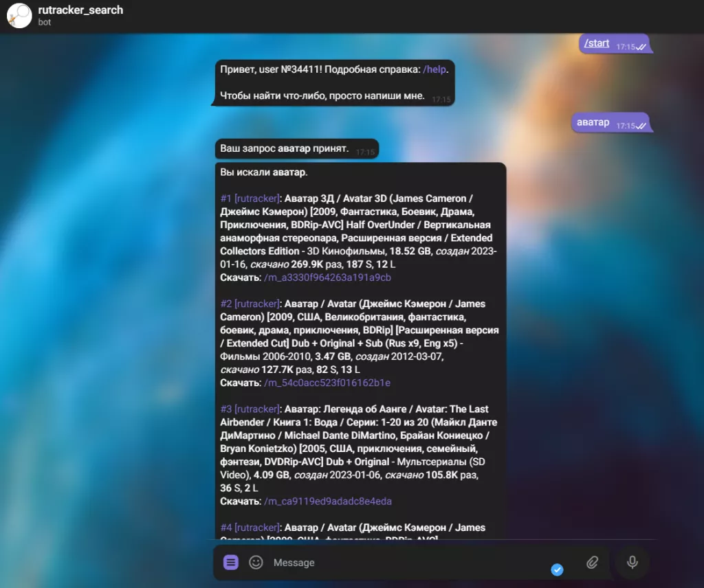
Task: Click the rutracker_search chat title
Action: click(80, 10)
